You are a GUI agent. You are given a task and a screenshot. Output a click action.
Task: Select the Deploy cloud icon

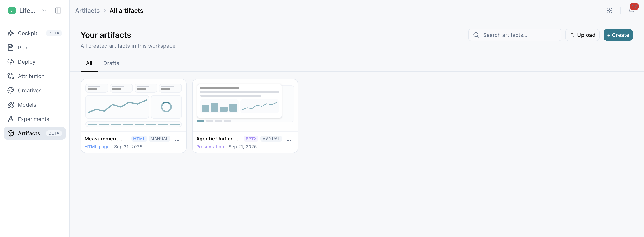coord(11,62)
